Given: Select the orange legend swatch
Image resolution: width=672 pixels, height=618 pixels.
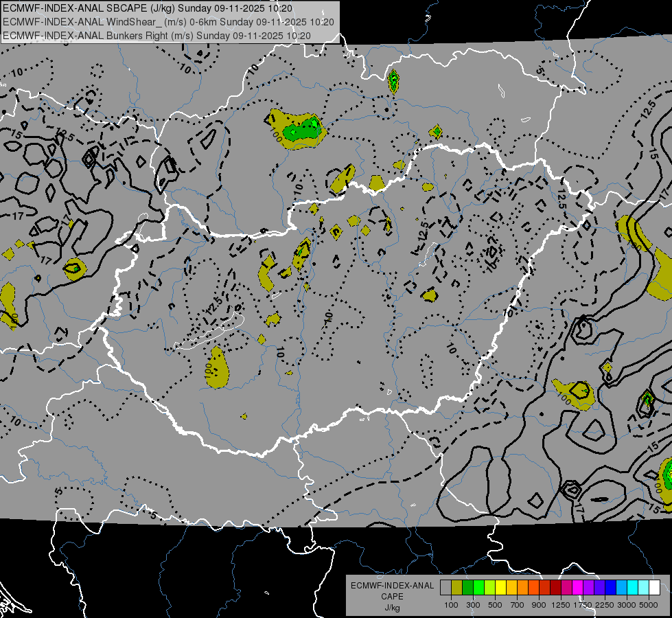Looking at the screenshot, I should point(523,587).
